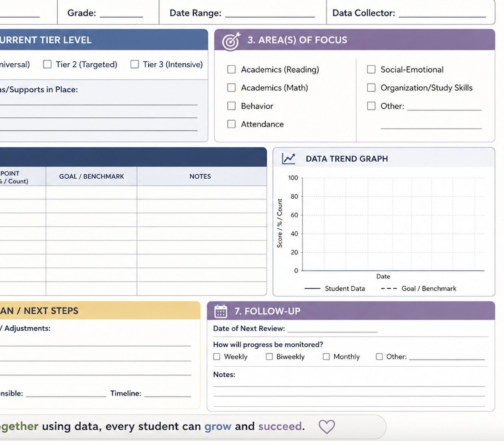
Task: Select Biweekly progress monitoring checkbox
Action: 269,357
